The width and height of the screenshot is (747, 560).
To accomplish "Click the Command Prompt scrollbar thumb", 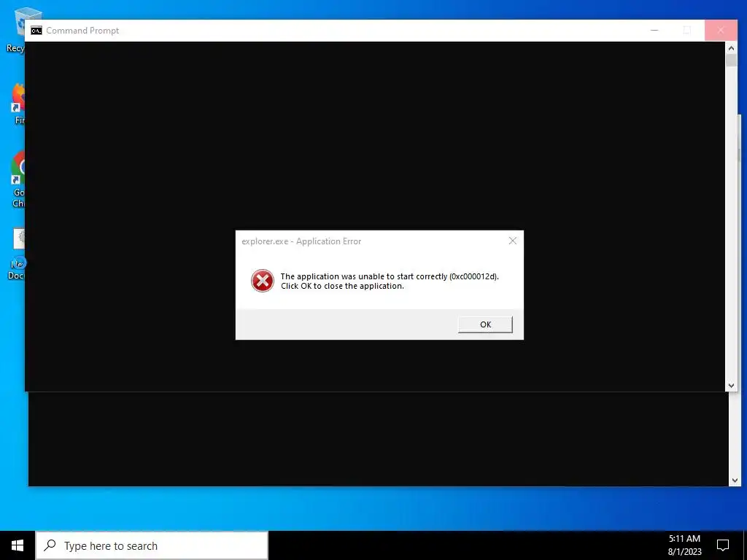I will [731, 61].
